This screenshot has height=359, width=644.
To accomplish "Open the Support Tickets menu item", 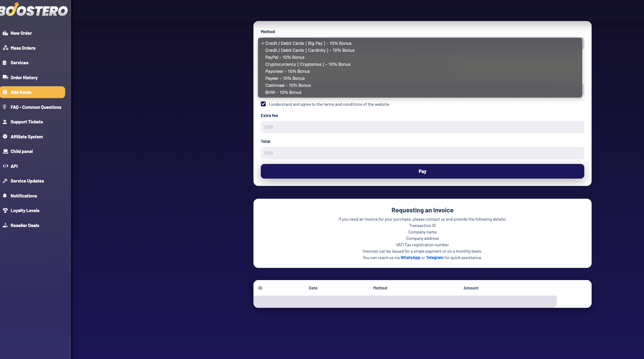I will pyautogui.click(x=27, y=122).
